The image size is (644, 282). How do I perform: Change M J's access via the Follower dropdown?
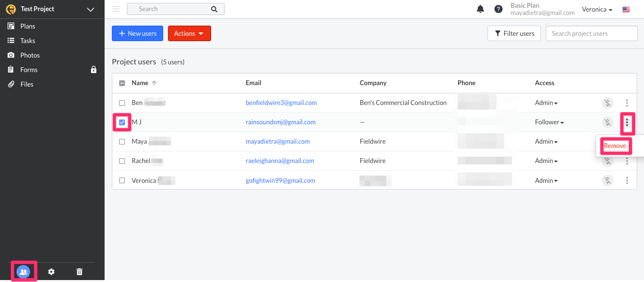[x=550, y=122]
